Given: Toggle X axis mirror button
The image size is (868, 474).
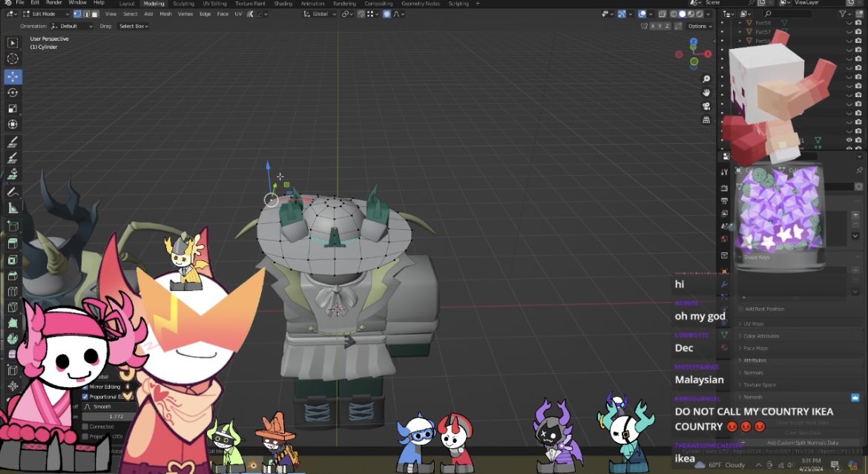Looking at the screenshot, I should click(653, 26).
